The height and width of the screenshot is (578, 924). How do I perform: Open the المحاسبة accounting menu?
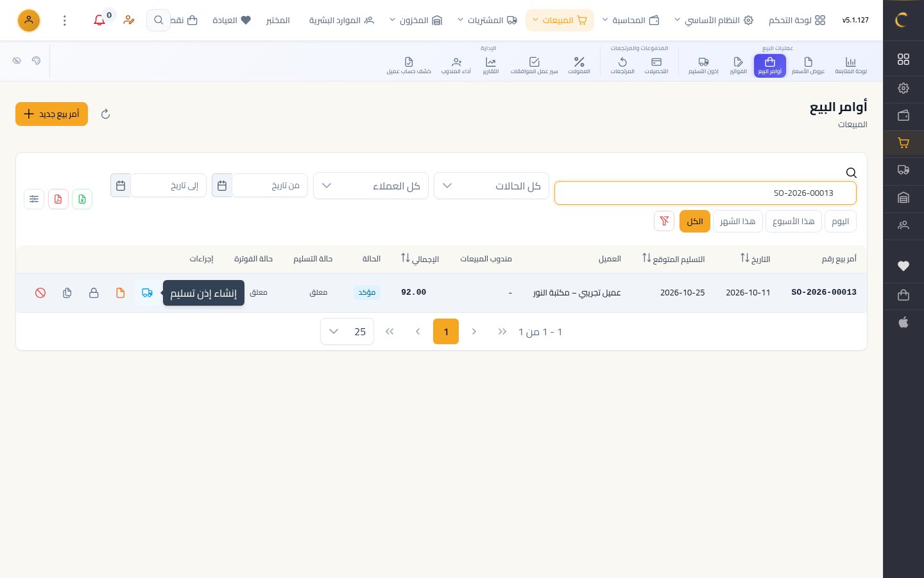630,21
